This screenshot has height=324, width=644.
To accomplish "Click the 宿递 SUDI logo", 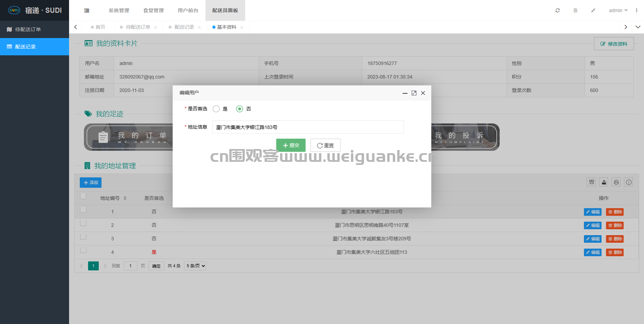I will (x=35, y=10).
